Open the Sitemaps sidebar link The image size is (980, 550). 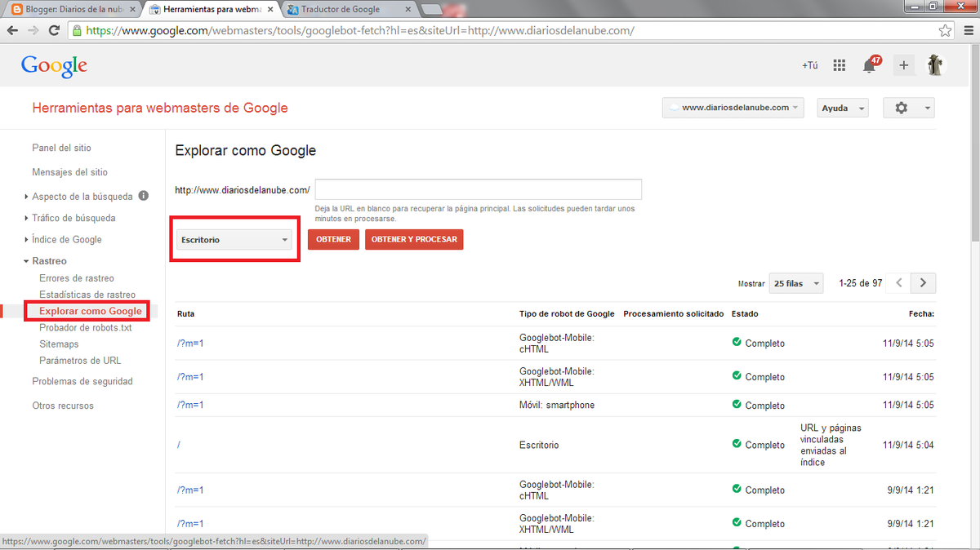point(59,344)
